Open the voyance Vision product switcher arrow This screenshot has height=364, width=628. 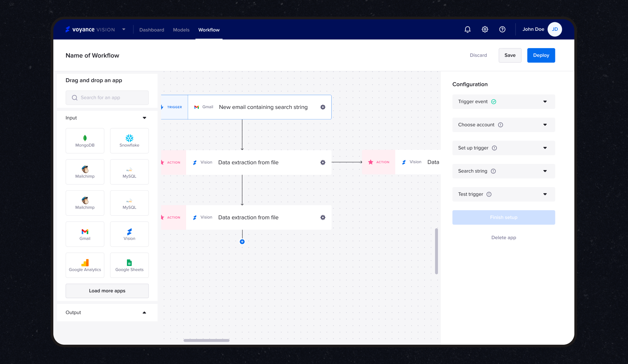(124, 29)
